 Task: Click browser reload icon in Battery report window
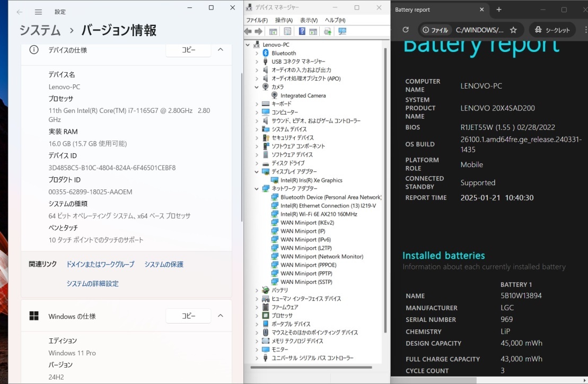406,30
